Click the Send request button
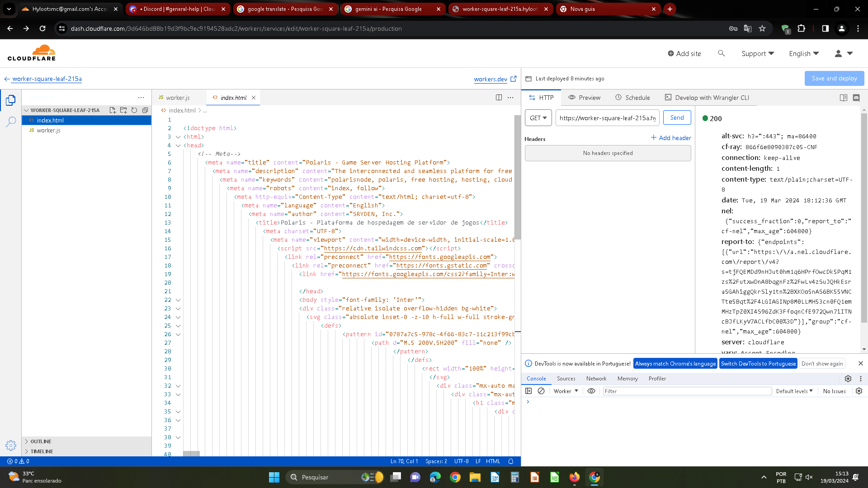Image resolution: width=868 pixels, height=488 pixels. pyautogui.click(x=677, y=118)
